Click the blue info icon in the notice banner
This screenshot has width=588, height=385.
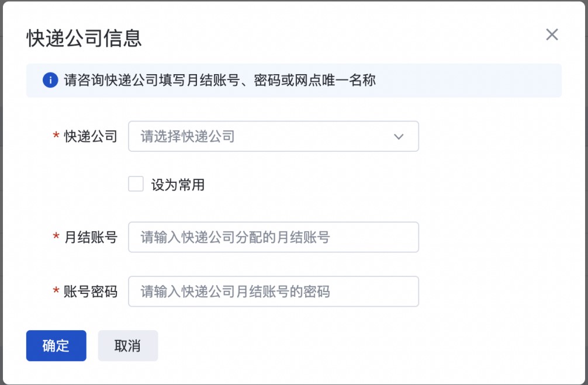(x=50, y=80)
